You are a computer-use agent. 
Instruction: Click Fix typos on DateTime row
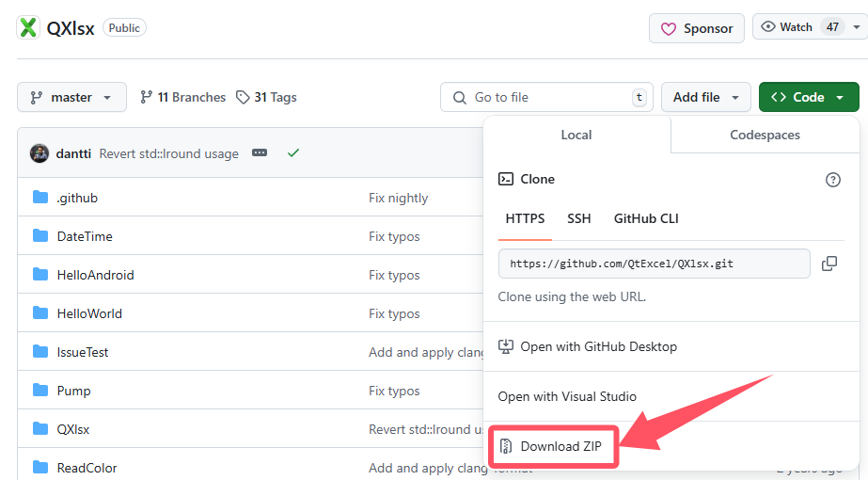point(394,236)
